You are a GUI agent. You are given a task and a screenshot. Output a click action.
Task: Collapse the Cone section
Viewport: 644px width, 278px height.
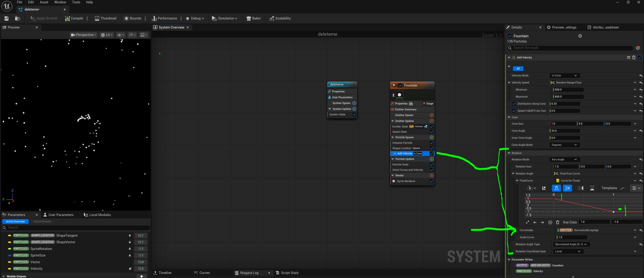pos(509,118)
